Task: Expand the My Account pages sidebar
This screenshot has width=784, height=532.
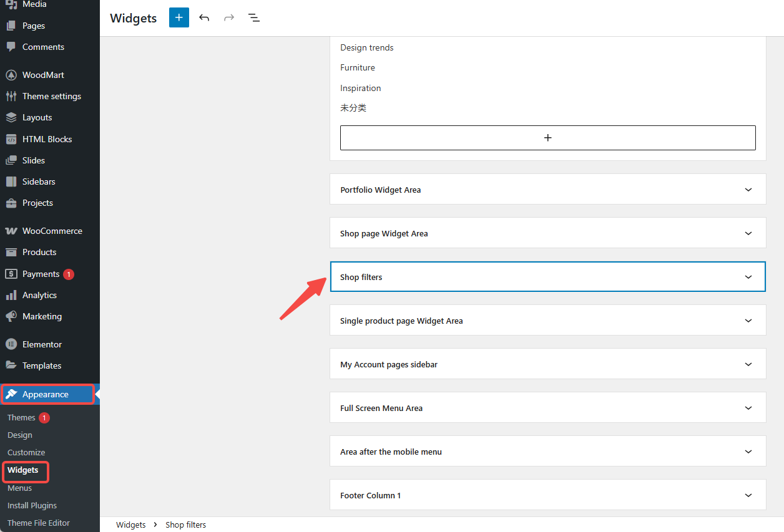Action: click(x=748, y=364)
